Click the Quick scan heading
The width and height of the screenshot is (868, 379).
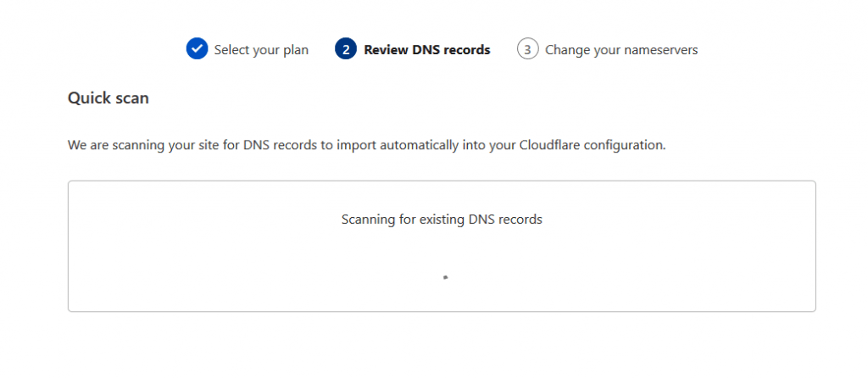(x=108, y=98)
